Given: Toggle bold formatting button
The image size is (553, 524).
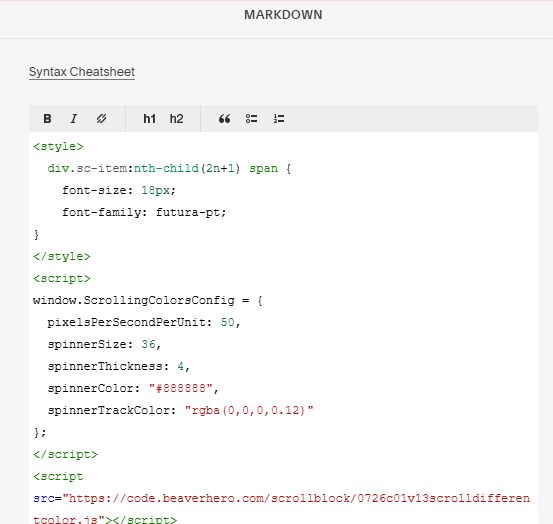Looking at the screenshot, I should pos(47,118).
